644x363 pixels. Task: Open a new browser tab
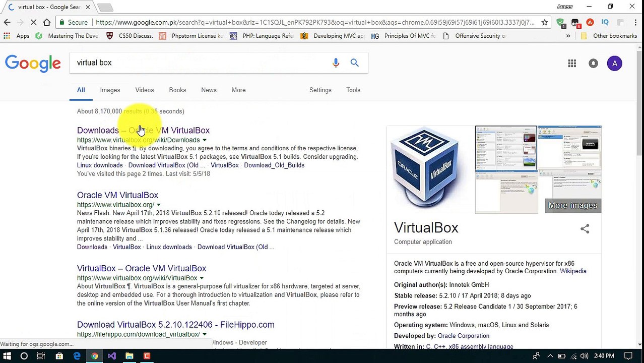pyautogui.click(x=105, y=7)
